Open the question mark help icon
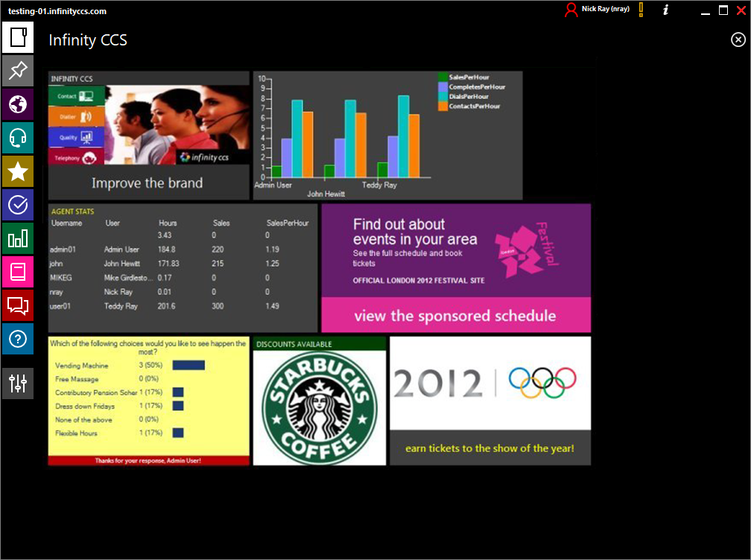The image size is (751, 560). pyautogui.click(x=18, y=339)
